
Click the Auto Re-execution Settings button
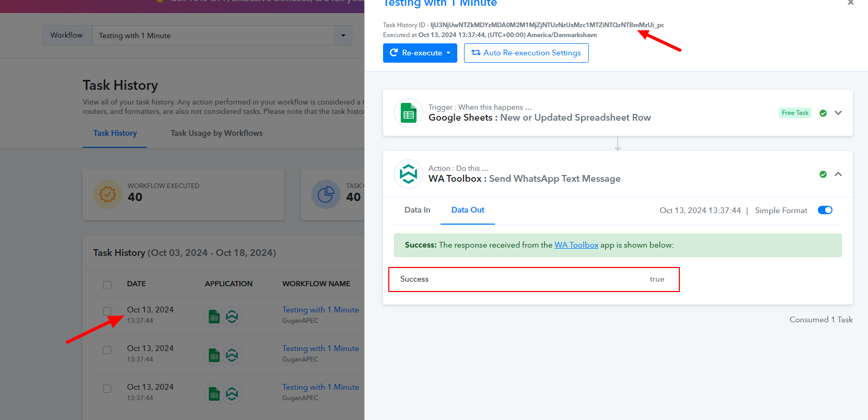(526, 53)
